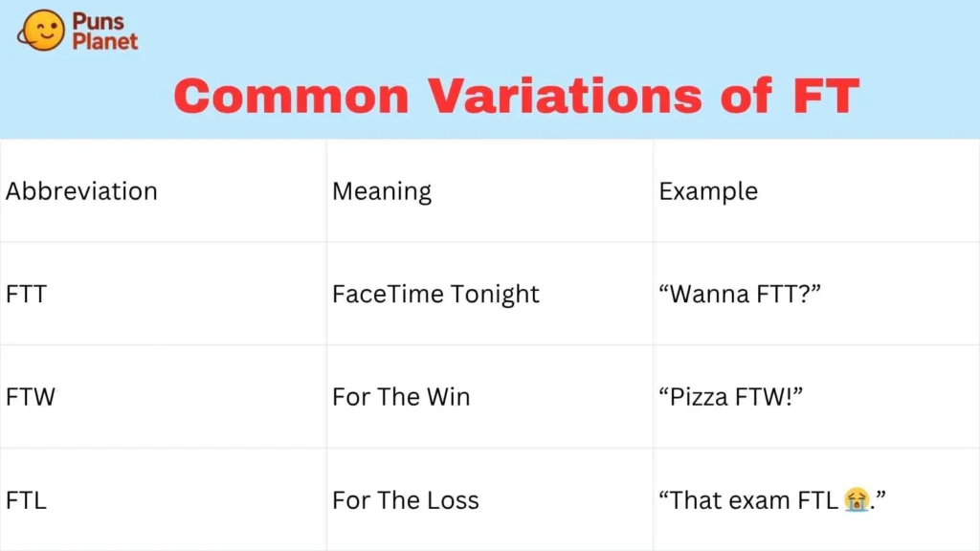
Task: Click the FaceTime Tonight meaning cell
Action: point(435,295)
